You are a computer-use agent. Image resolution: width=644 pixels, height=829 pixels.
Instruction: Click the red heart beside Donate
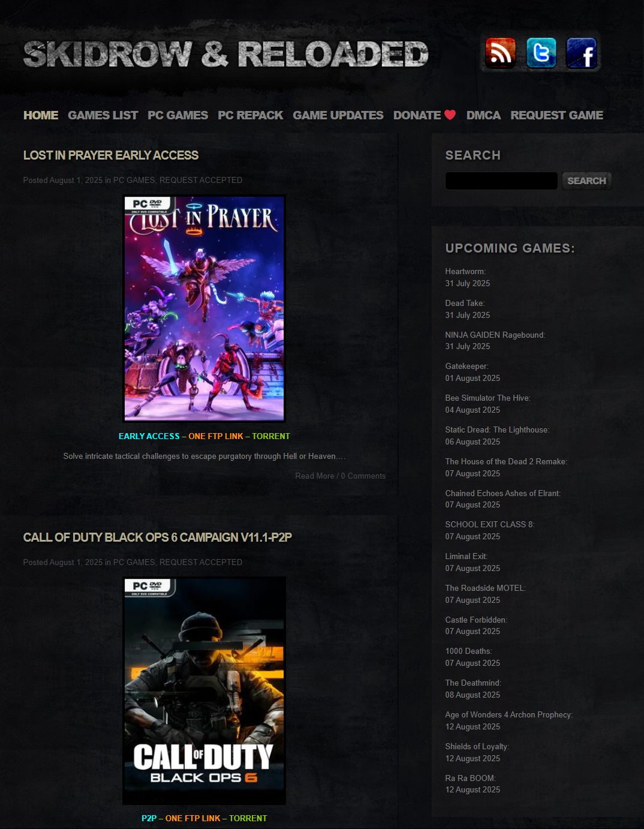(x=450, y=115)
